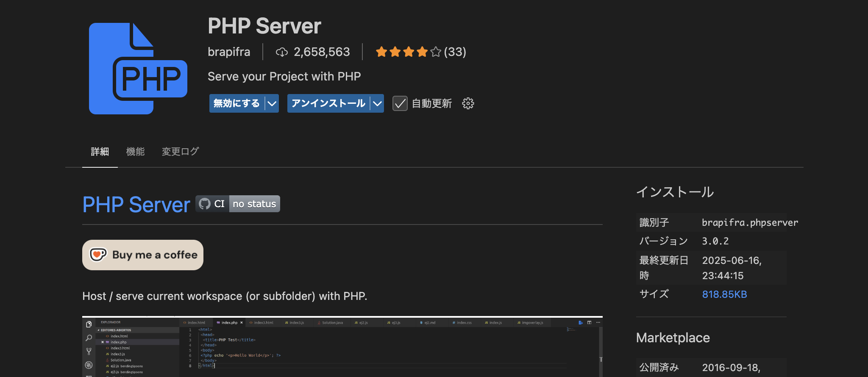Click the CI no status badge
This screenshot has width=868, height=377.
click(238, 204)
